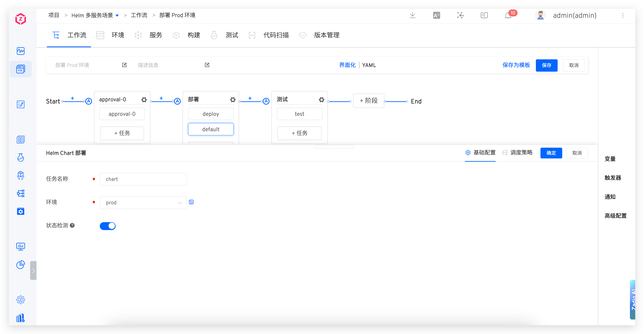Click the 保存为模板 link
Image resolution: width=644 pixels, height=334 pixels.
tap(516, 65)
